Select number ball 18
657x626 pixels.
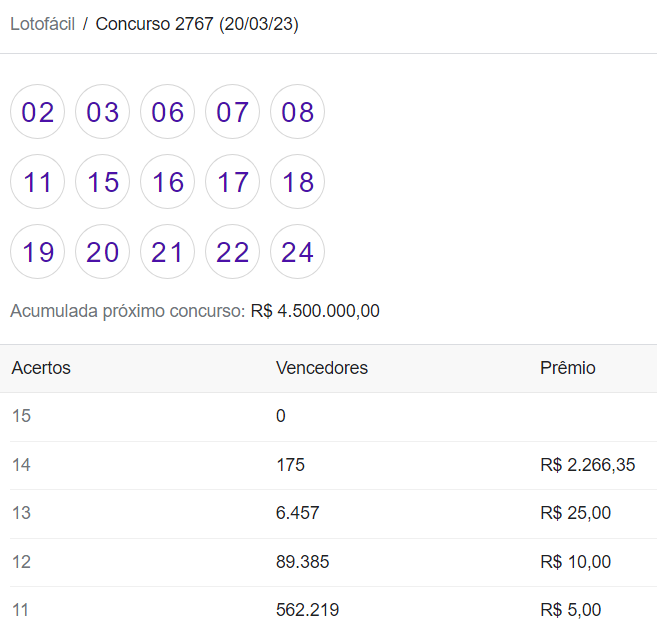(297, 181)
